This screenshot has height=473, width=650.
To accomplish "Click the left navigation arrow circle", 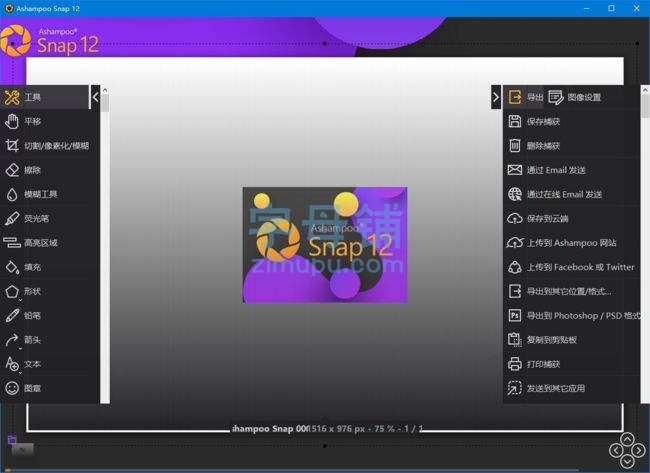I will 616,450.
